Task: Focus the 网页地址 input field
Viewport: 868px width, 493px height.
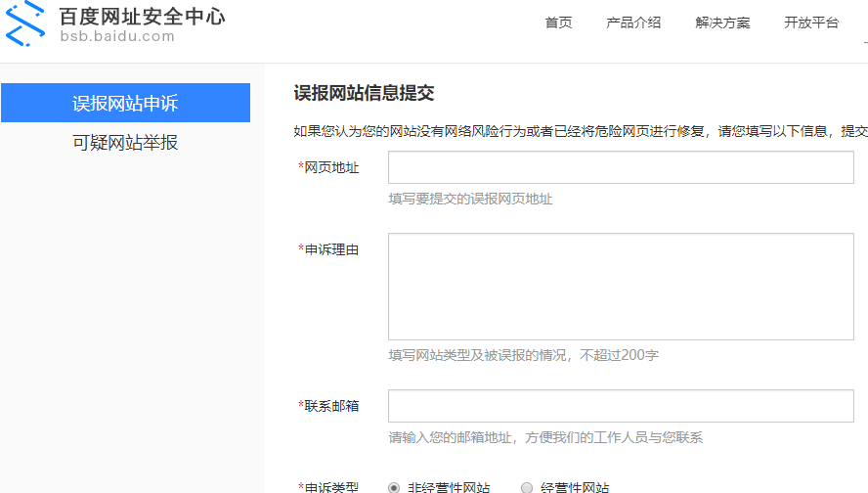Action: point(621,168)
